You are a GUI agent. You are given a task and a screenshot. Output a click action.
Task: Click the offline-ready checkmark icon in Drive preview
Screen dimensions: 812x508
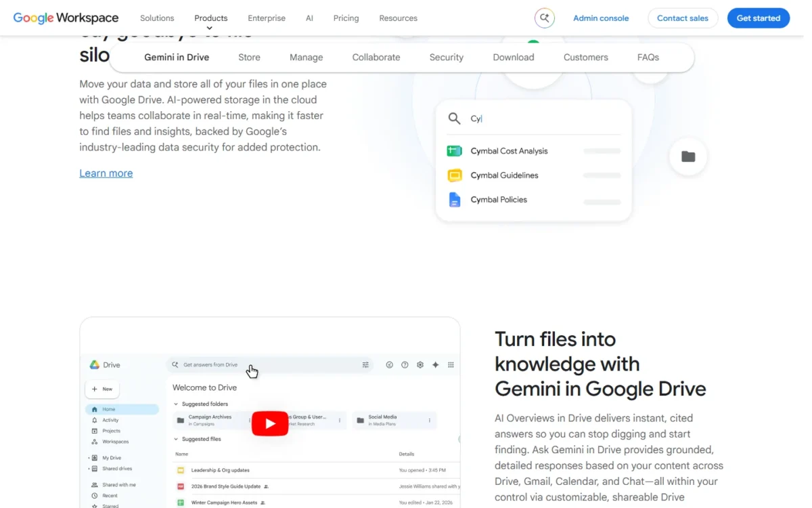[x=390, y=364]
